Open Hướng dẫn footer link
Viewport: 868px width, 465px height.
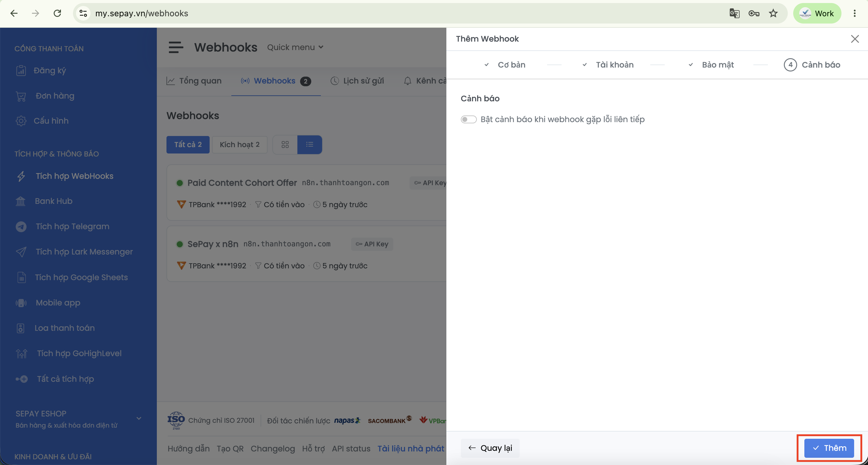click(189, 448)
